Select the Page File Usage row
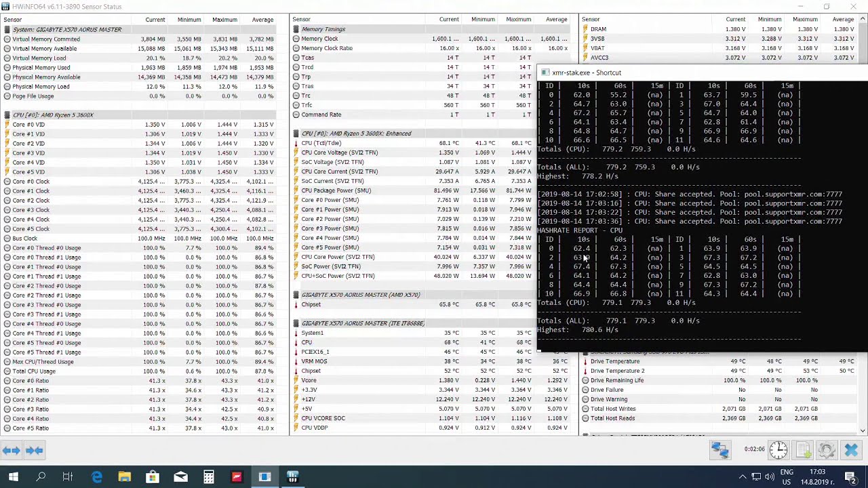 139,96
